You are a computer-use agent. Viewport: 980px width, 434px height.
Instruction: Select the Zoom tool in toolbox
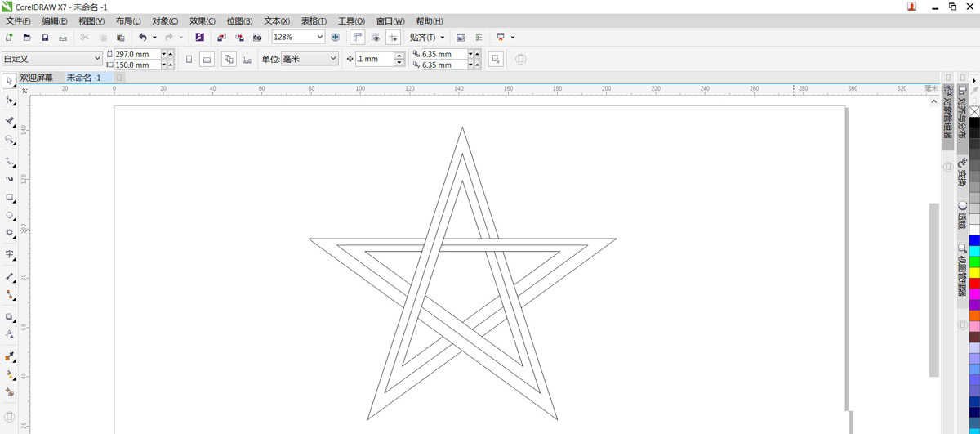click(10, 140)
